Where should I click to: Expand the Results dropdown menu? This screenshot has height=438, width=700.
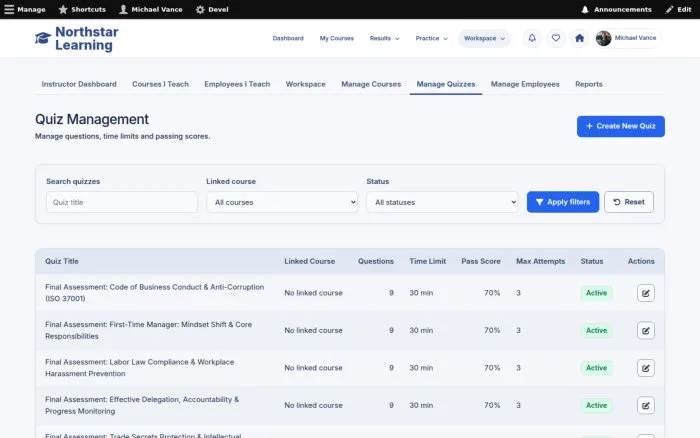pyautogui.click(x=384, y=38)
